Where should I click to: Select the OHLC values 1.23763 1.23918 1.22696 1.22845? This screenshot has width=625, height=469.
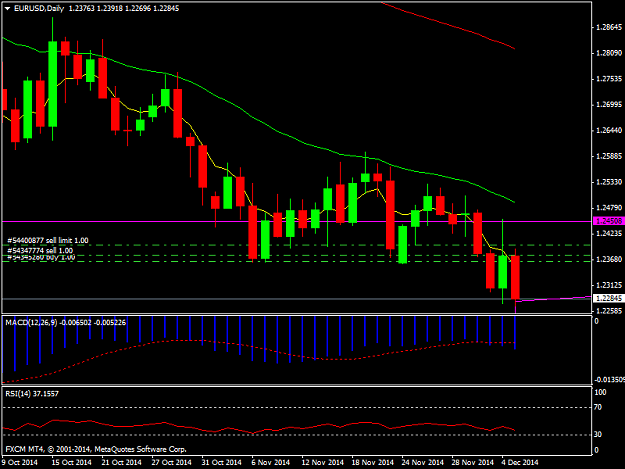click(x=124, y=8)
